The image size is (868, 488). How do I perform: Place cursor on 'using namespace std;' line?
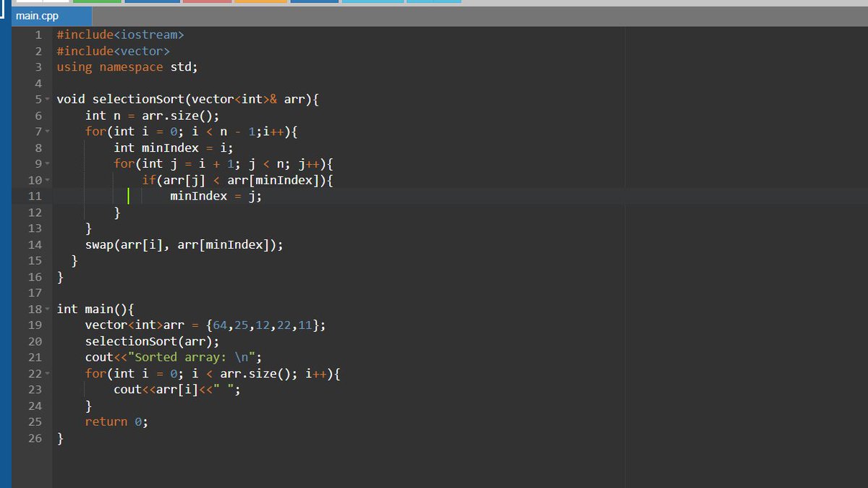pyautogui.click(x=127, y=67)
